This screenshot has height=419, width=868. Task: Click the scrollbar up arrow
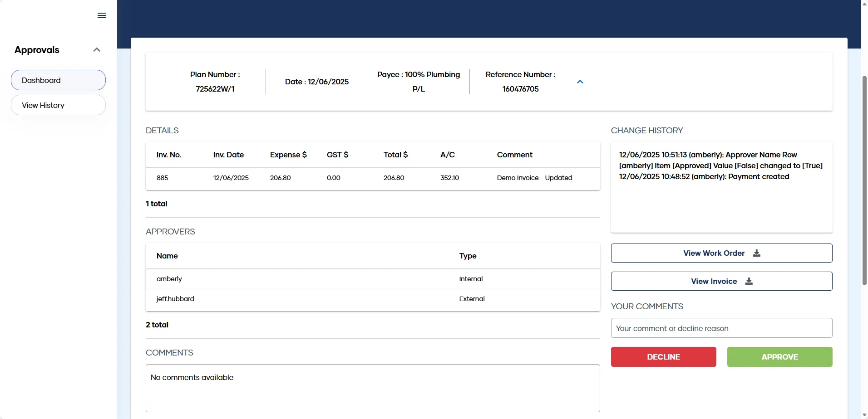[864, 4]
